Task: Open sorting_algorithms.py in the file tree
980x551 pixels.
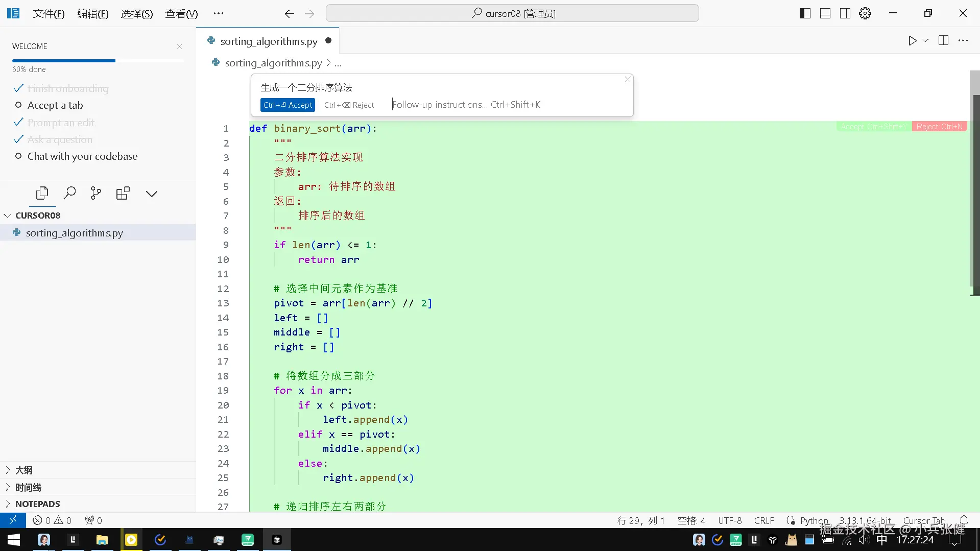Action: (x=98, y=233)
